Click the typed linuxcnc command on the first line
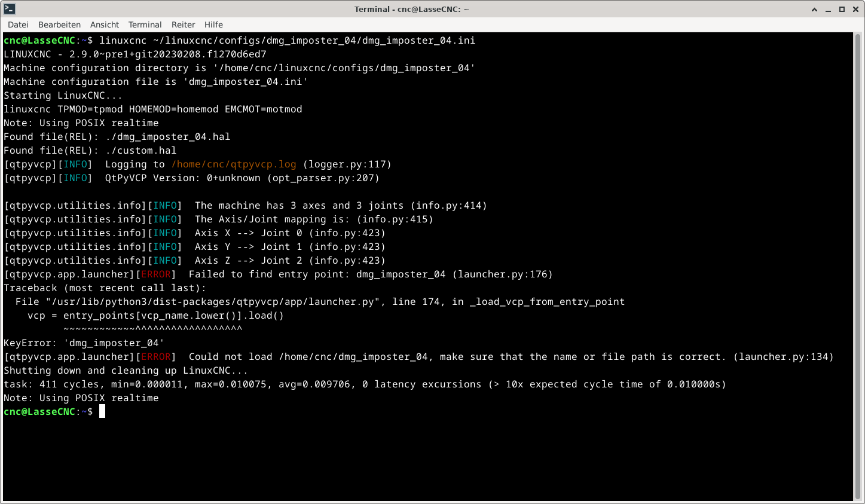The width and height of the screenshot is (865, 504). click(x=288, y=41)
